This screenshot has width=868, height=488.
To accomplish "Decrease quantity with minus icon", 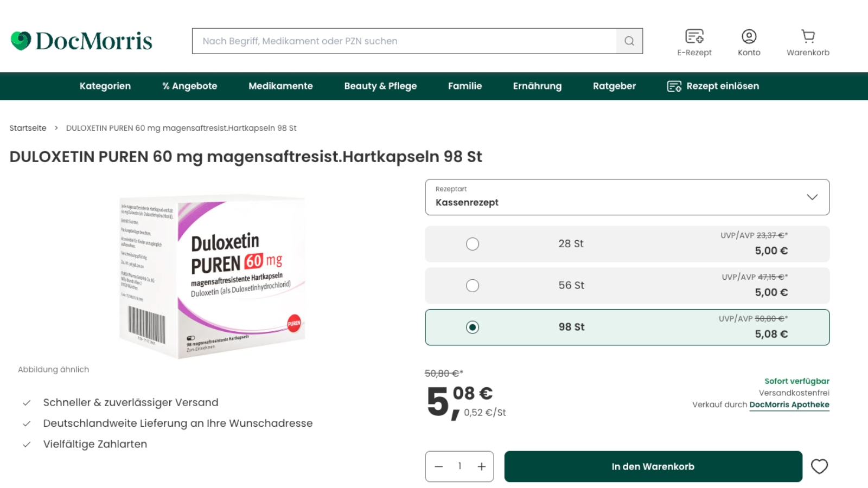I will pos(439,466).
